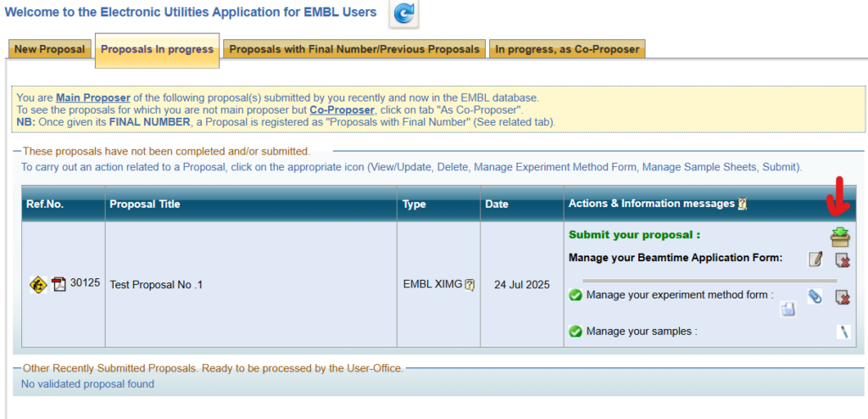Open the In progress, as Co-Proposer tab
Screen dimensions: 868x419
tap(567, 49)
